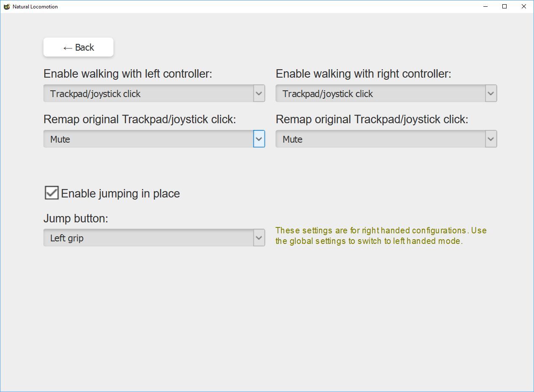Viewport: 534px width, 392px height.
Task: Click the 'Enable jumping in place' label text
Action: point(121,194)
